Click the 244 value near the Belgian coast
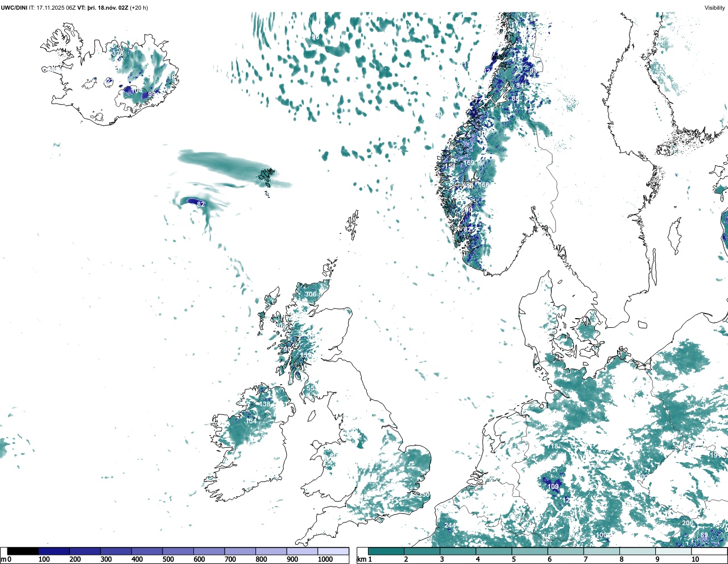 (x=450, y=525)
